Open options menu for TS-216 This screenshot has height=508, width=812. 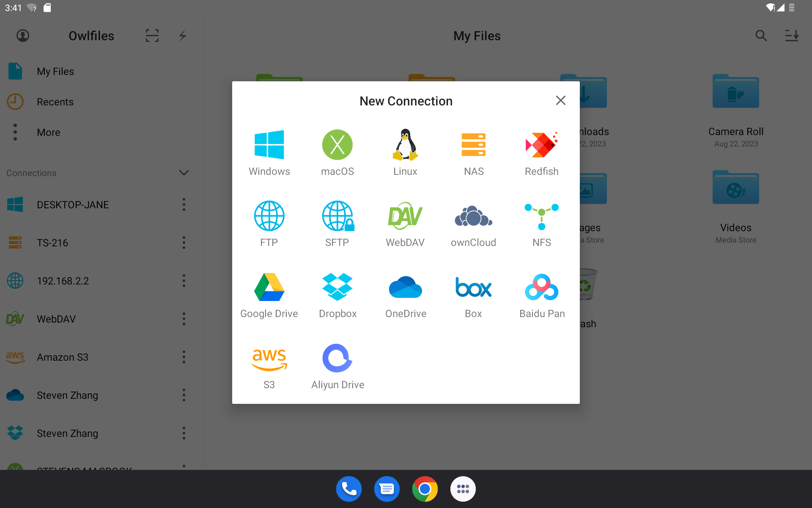184,243
